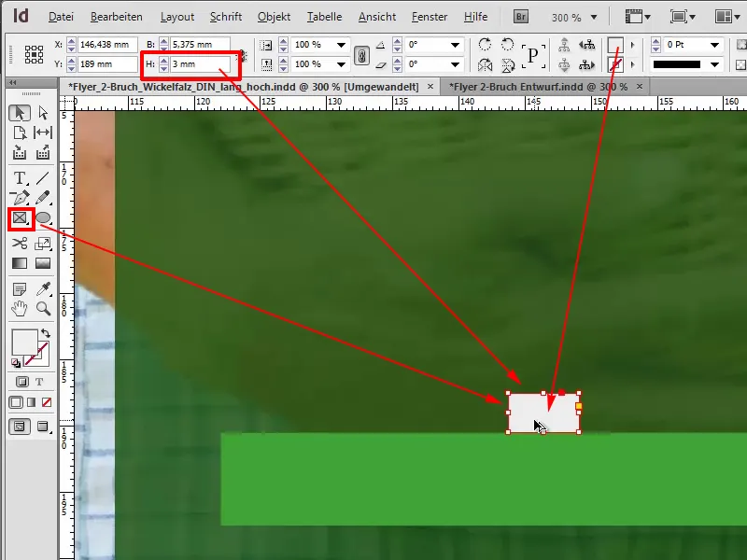Switch to Preview view mode
This screenshot has width=747, height=560.
[x=43, y=427]
